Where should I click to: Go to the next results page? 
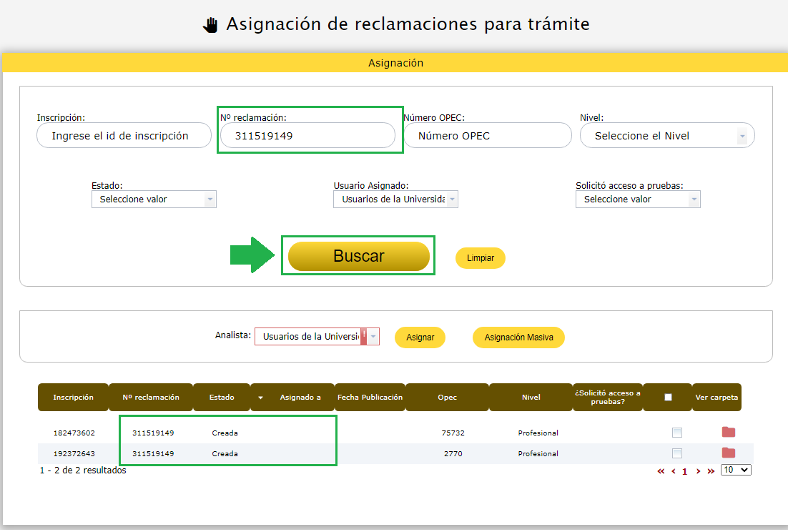pyautogui.click(x=696, y=471)
